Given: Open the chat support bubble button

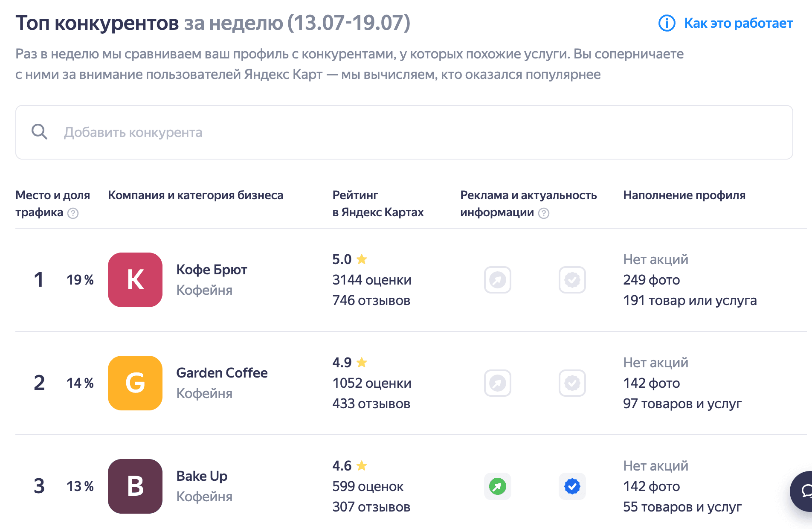Looking at the screenshot, I should pyautogui.click(x=802, y=491).
